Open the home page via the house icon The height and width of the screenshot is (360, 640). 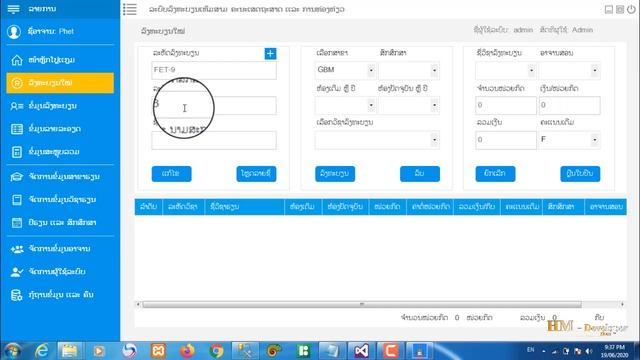pos(17,60)
